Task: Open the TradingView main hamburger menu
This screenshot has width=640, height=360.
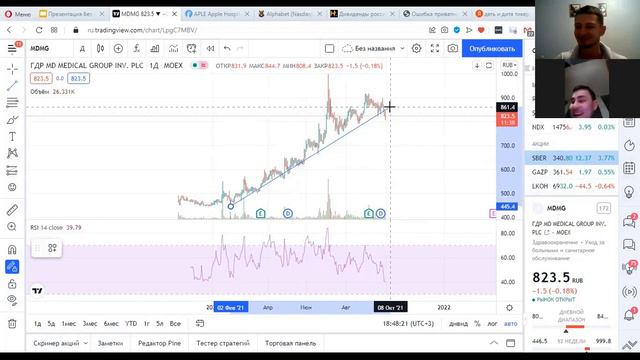Action: click(12, 49)
